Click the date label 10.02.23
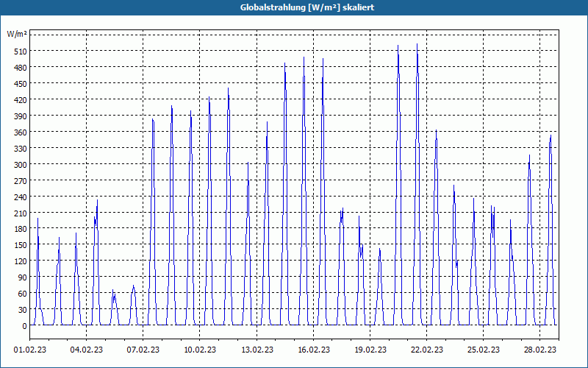 (199, 350)
